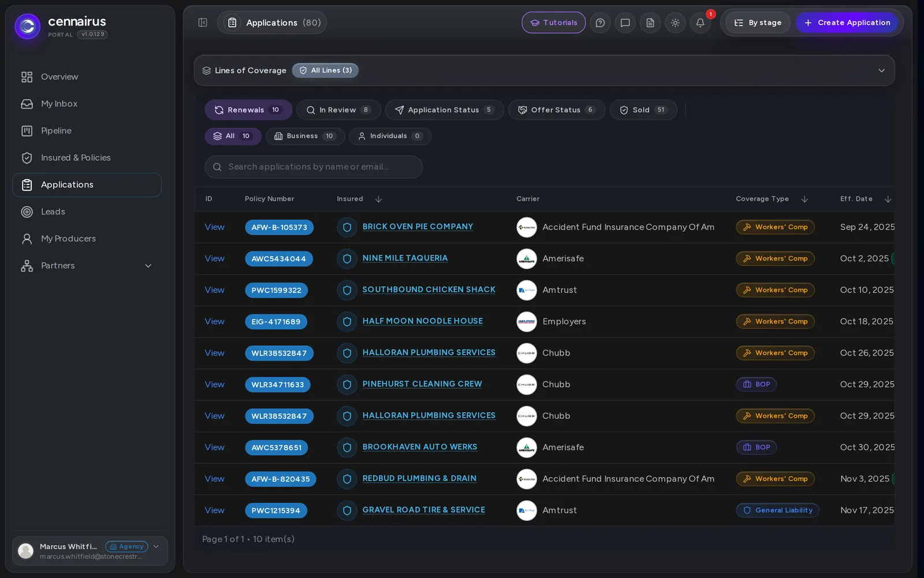Click shield icon beside Nine Mile Taqueria

[x=347, y=258]
